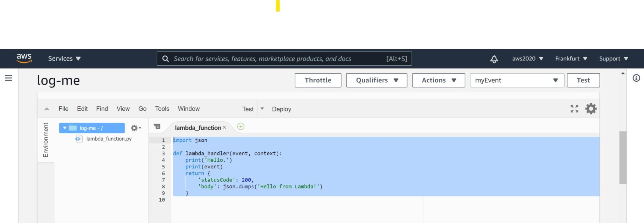
Task: Switch to the lambda_function tab
Action: [198, 128]
